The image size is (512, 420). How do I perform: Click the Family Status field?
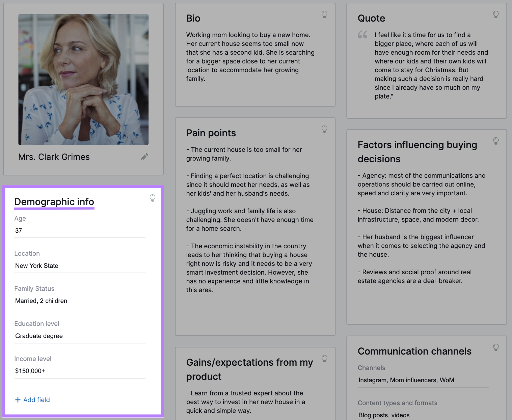pyautogui.click(x=80, y=301)
